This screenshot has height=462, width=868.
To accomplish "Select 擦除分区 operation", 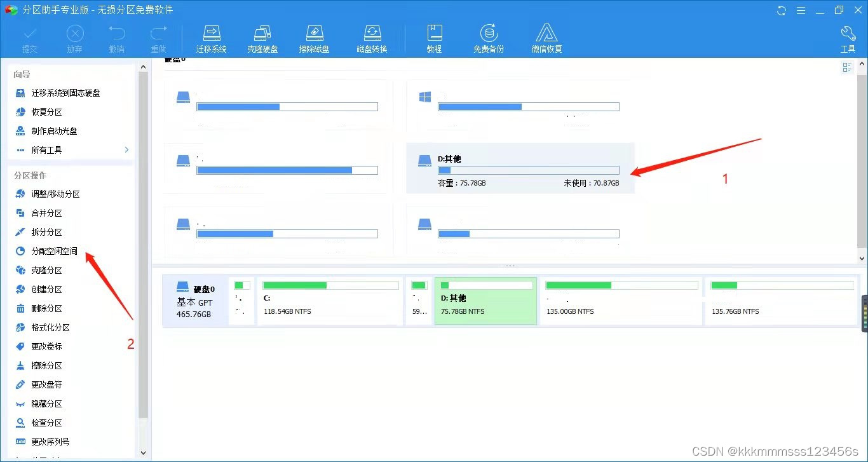I will (x=46, y=365).
